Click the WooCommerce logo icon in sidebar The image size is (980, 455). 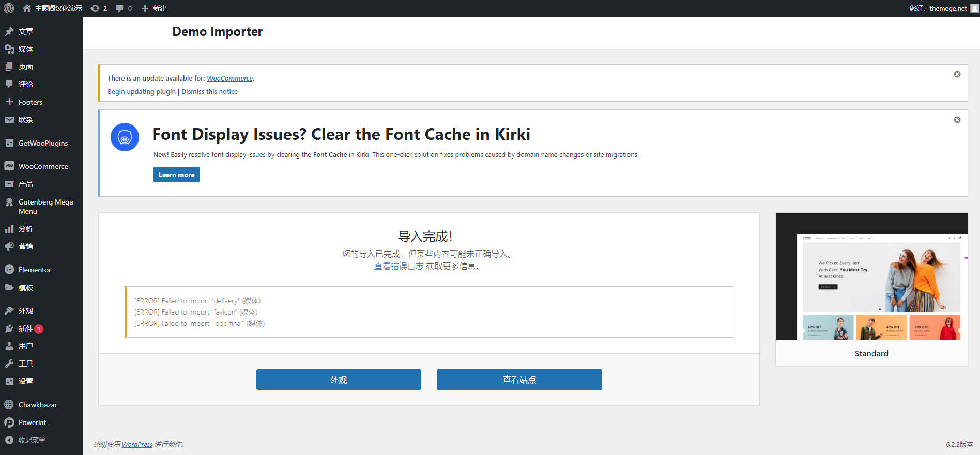point(9,166)
